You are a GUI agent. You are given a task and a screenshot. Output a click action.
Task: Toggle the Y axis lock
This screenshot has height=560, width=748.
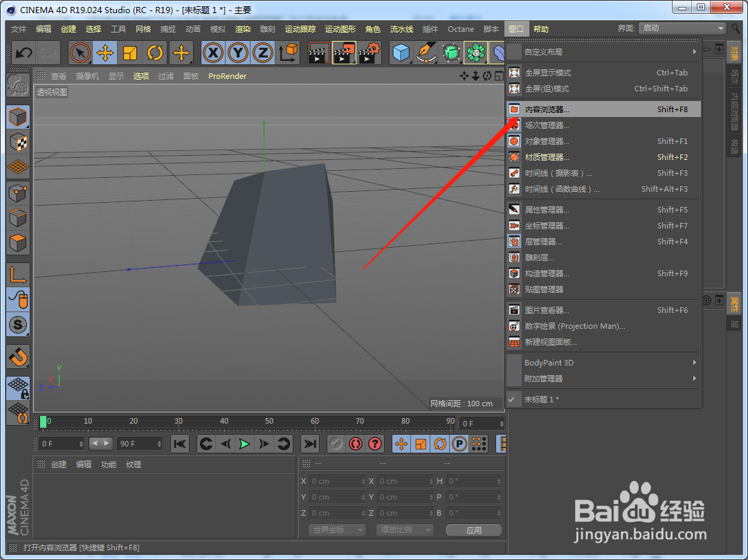click(x=238, y=53)
